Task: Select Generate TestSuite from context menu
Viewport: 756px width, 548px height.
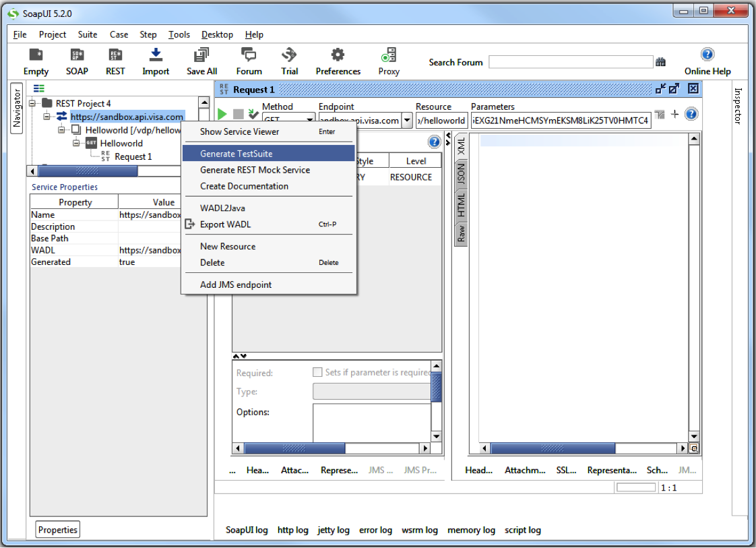Action: 237,154
